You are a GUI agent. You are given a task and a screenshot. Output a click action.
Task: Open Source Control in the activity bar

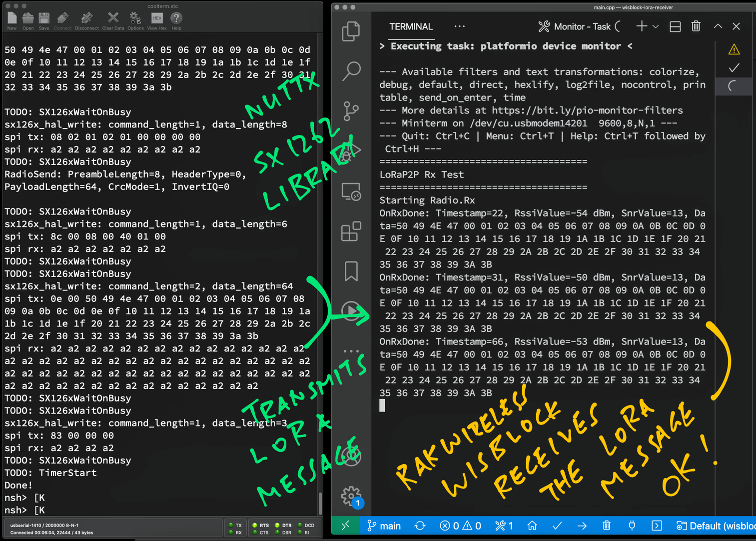(351, 110)
